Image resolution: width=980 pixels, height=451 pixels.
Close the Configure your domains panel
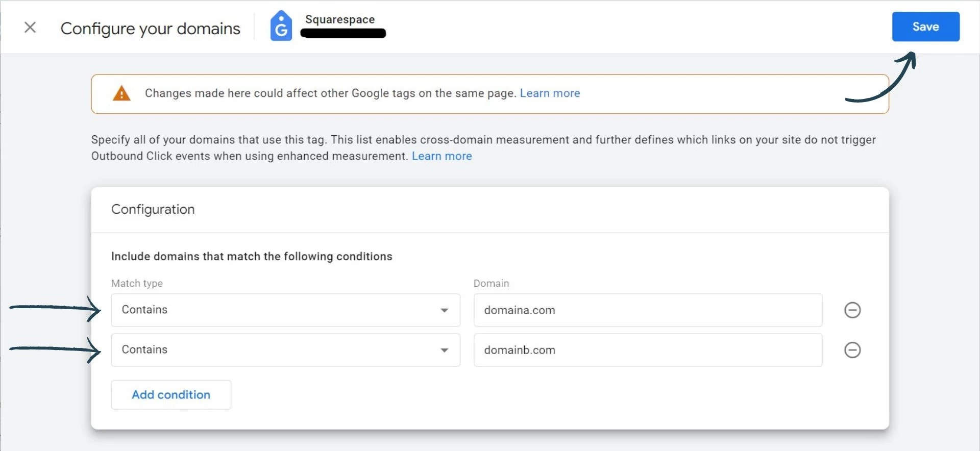[x=30, y=28]
